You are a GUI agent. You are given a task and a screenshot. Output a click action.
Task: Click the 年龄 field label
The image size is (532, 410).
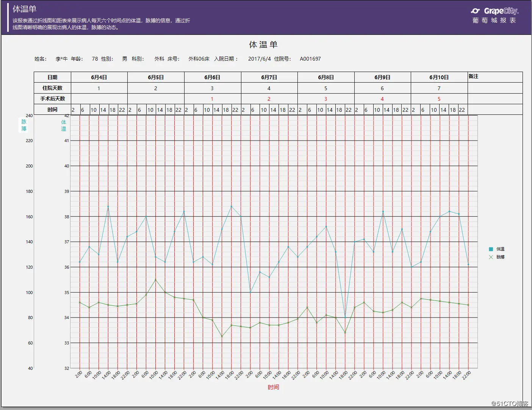pyautogui.click(x=77, y=59)
